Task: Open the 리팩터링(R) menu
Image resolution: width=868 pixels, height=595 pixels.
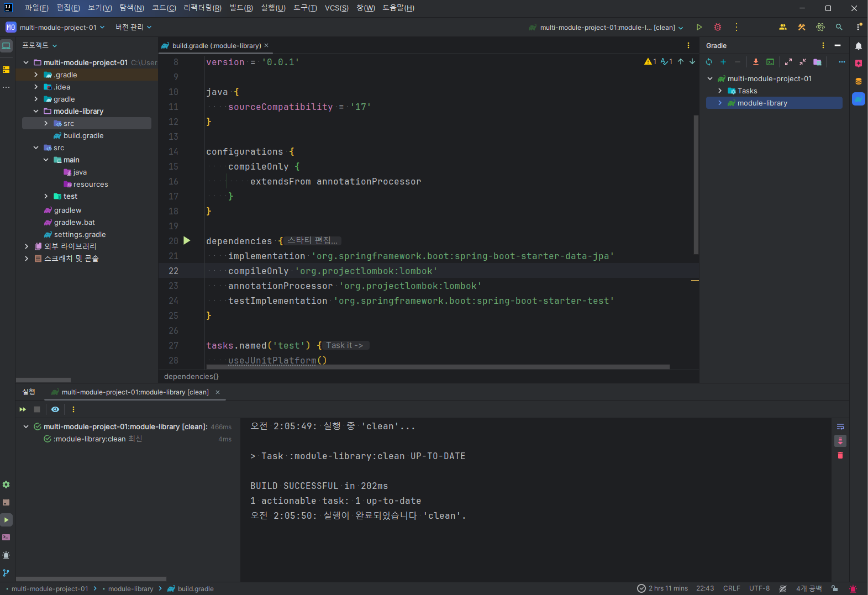Action: (202, 8)
